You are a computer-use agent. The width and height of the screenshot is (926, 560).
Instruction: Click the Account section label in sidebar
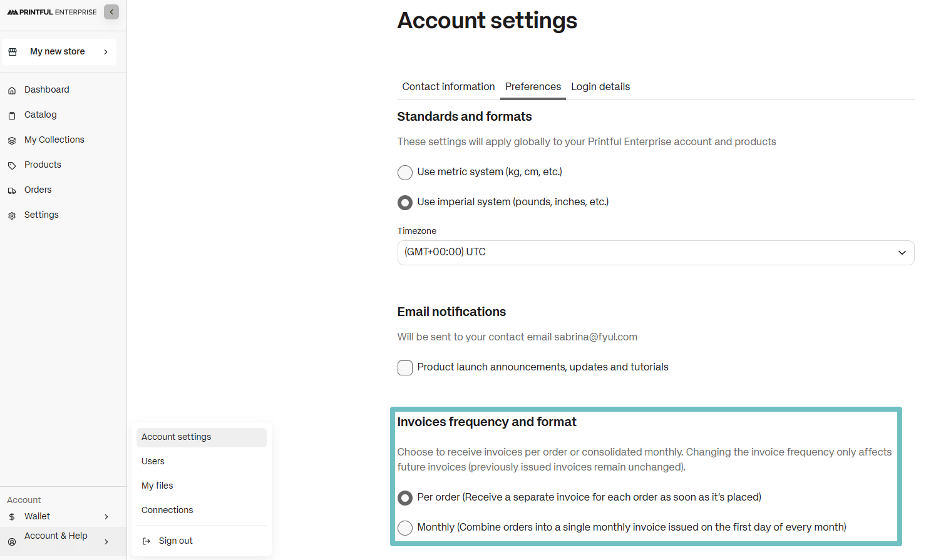pos(24,500)
